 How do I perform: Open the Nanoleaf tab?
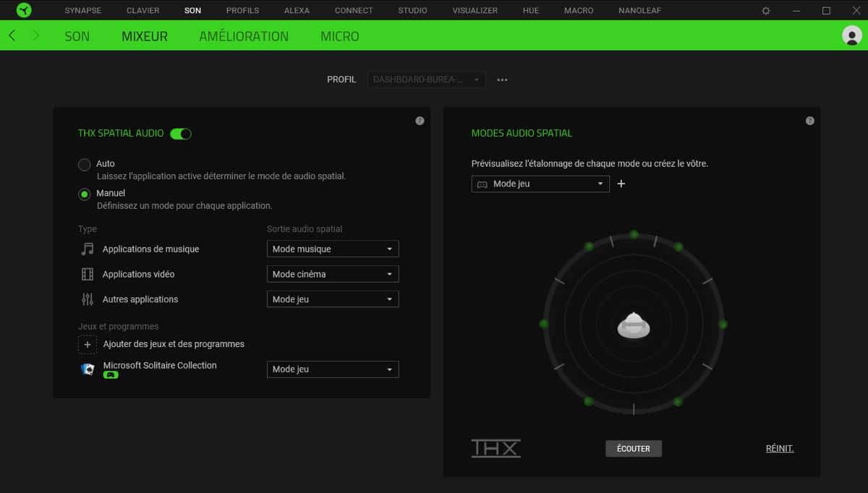point(639,11)
